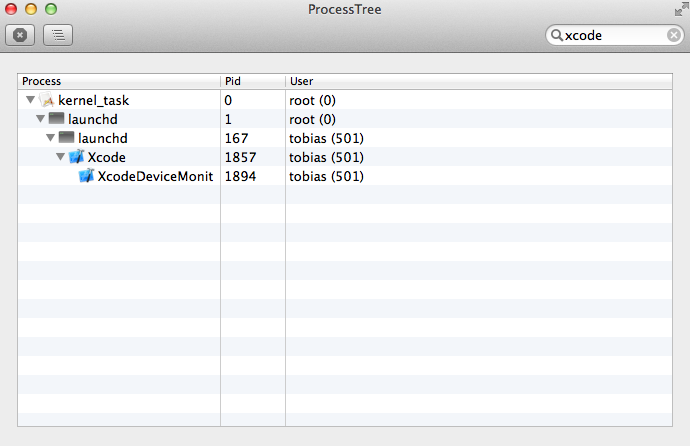
Task: Click Pid value 0
Action: point(228,100)
